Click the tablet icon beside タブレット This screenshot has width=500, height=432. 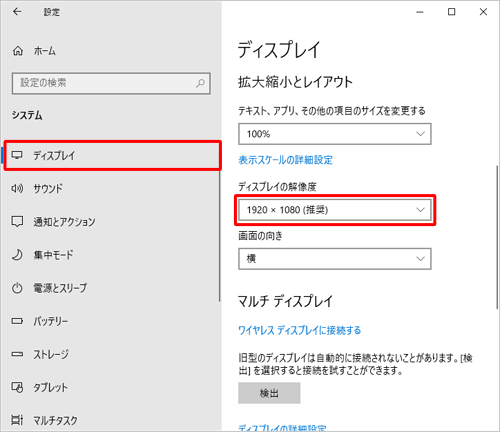pyautogui.click(x=17, y=387)
